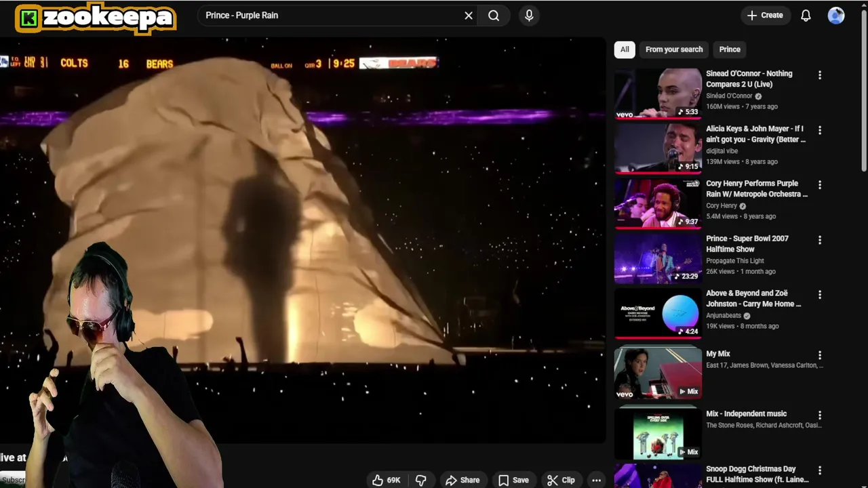Open options menu for Nothing Compares 2 U video
This screenshot has width=868, height=488.
(x=820, y=75)
